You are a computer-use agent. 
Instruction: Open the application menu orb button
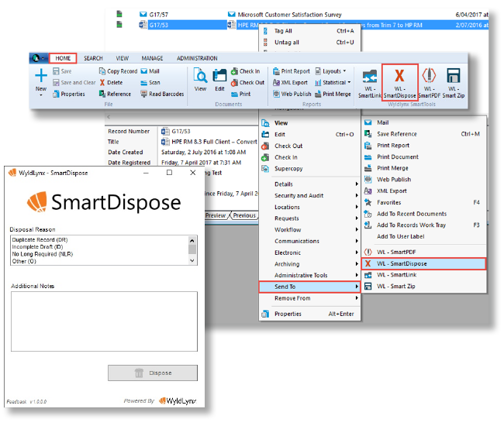pos(38,58)
